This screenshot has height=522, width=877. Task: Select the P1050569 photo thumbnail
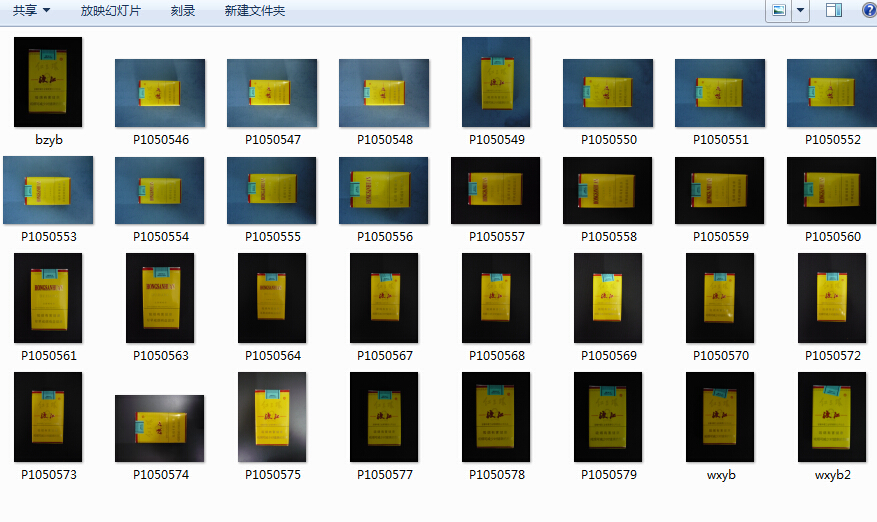(608, 298)
